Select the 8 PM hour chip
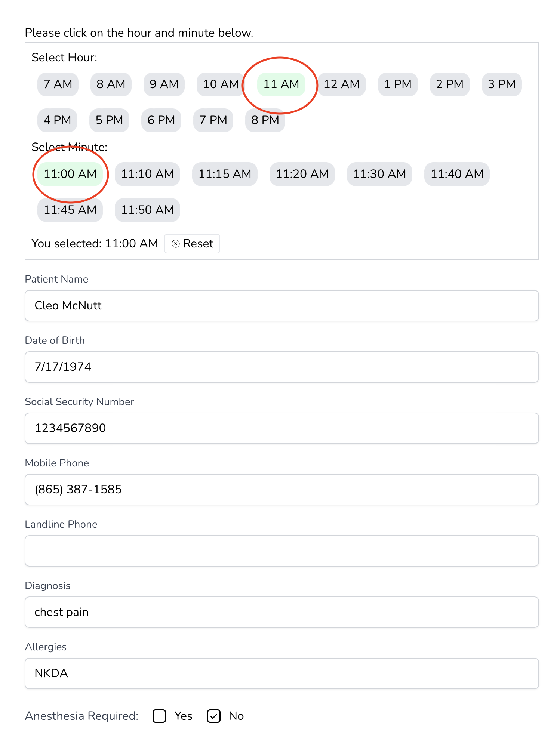Screen dimensions: 560x737 pos(265,120)
